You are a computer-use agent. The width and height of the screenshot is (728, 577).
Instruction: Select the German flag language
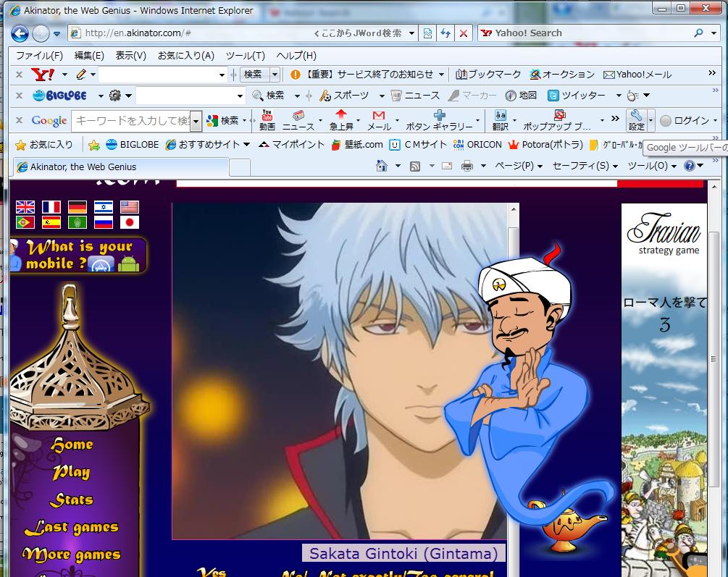(77, 207)
